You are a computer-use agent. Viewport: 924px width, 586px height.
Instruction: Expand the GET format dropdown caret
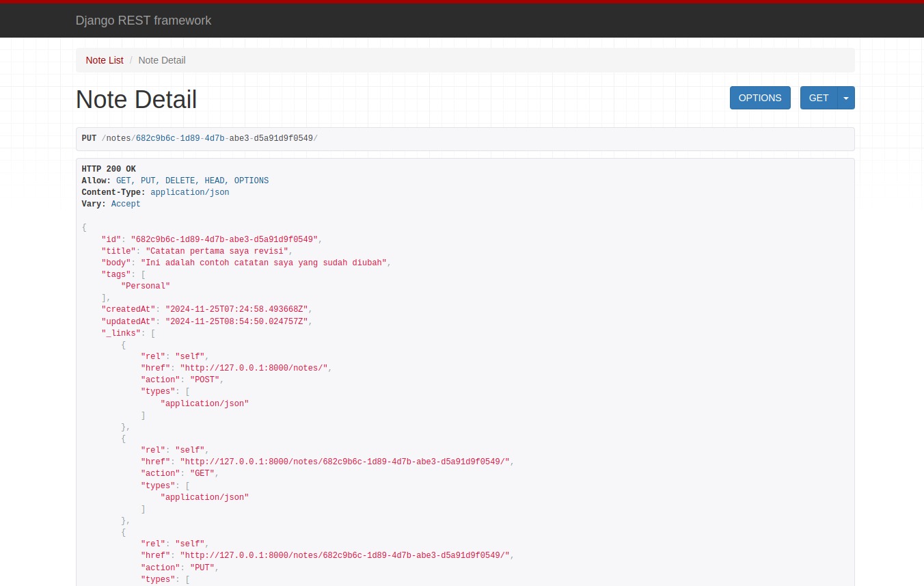[846, 98]
